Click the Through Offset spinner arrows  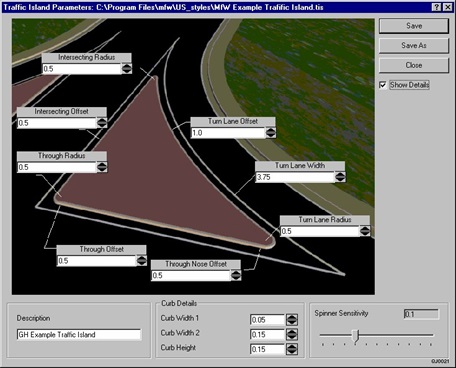click(x=141, y=261)
